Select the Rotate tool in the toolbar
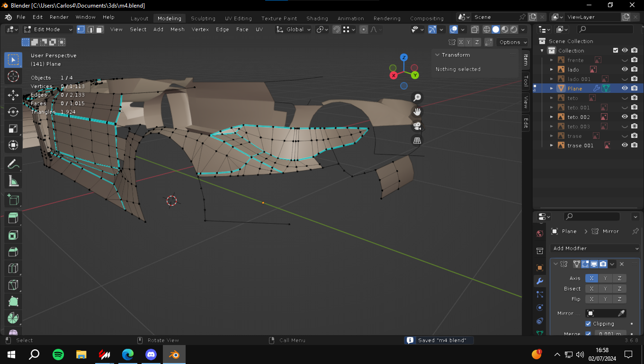The width and height of the screenshot is (644, 364). click(13, 112)
